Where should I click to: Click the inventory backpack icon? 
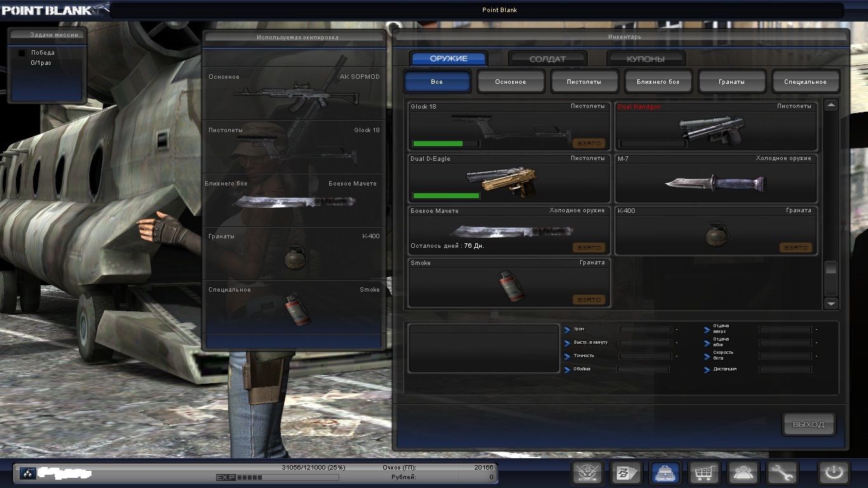(x=665, y=473)
